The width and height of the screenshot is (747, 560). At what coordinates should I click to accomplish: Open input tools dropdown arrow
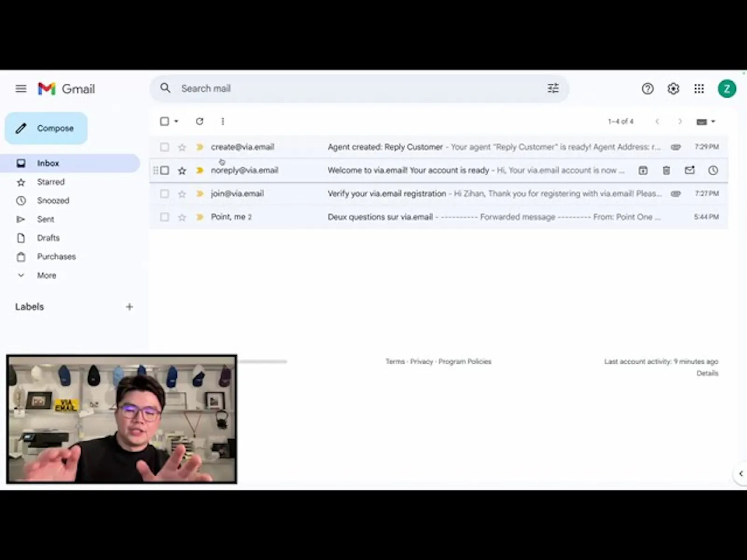[x=713, y=122]
